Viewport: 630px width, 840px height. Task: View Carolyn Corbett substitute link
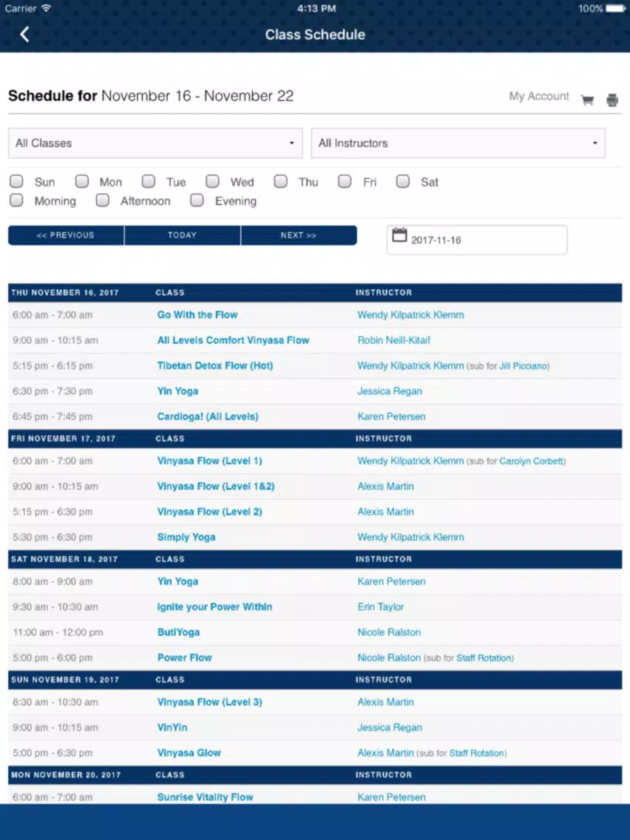tap(532, 461)
